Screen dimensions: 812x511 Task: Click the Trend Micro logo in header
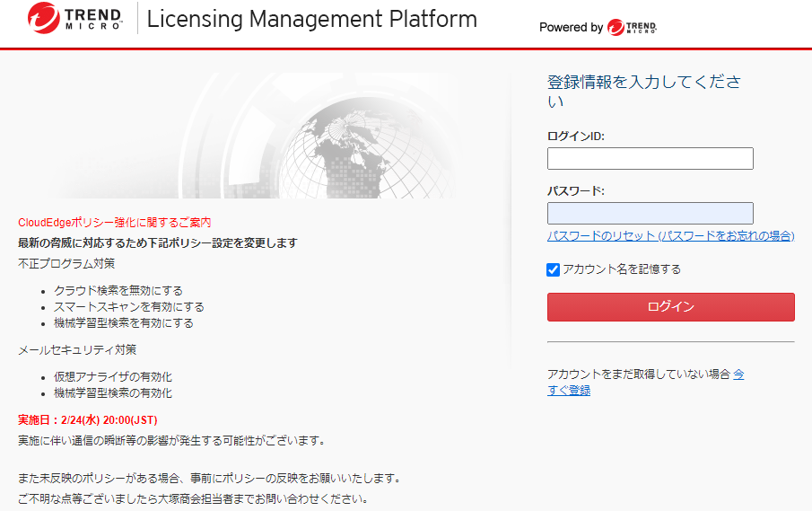tap(75, 18)
